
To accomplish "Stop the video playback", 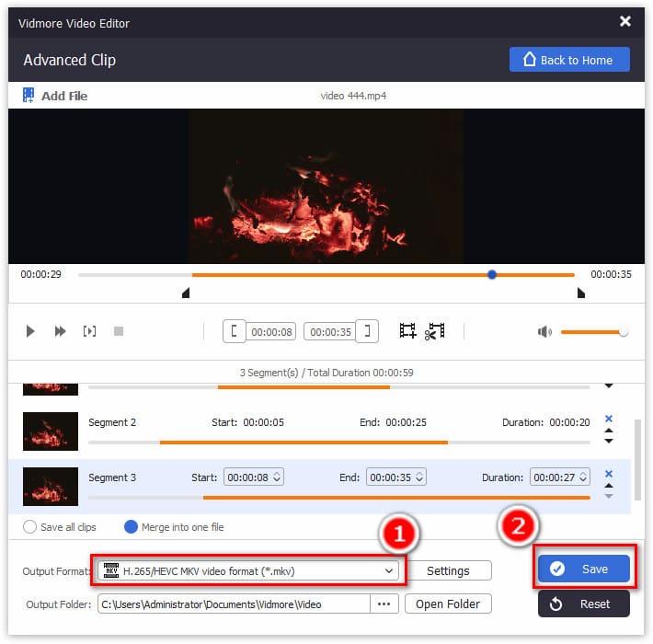I will pyautogui.click(x=118, y=331).
